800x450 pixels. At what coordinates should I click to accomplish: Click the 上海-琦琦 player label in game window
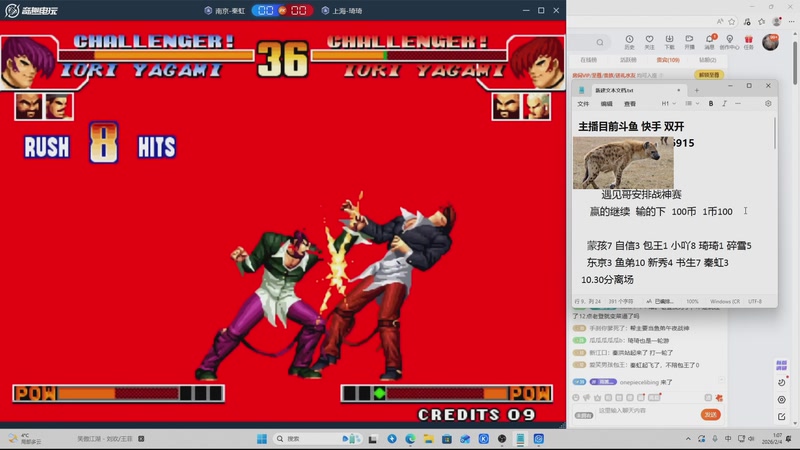click(x=342, y=11)
